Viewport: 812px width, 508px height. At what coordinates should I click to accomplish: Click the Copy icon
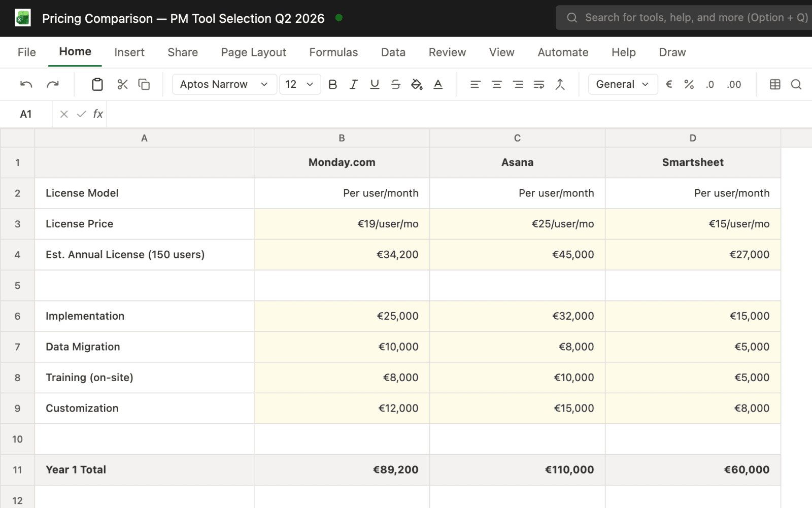(144, 84)
